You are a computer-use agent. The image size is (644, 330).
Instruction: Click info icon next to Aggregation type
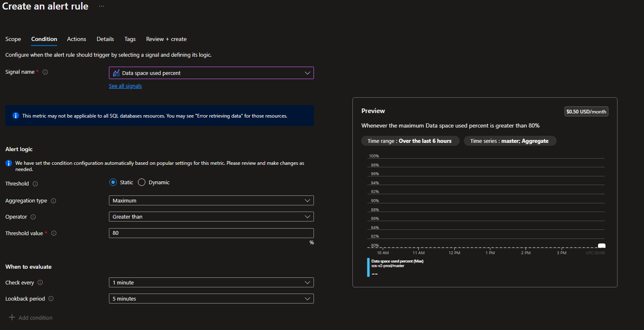tap(53, 201)
